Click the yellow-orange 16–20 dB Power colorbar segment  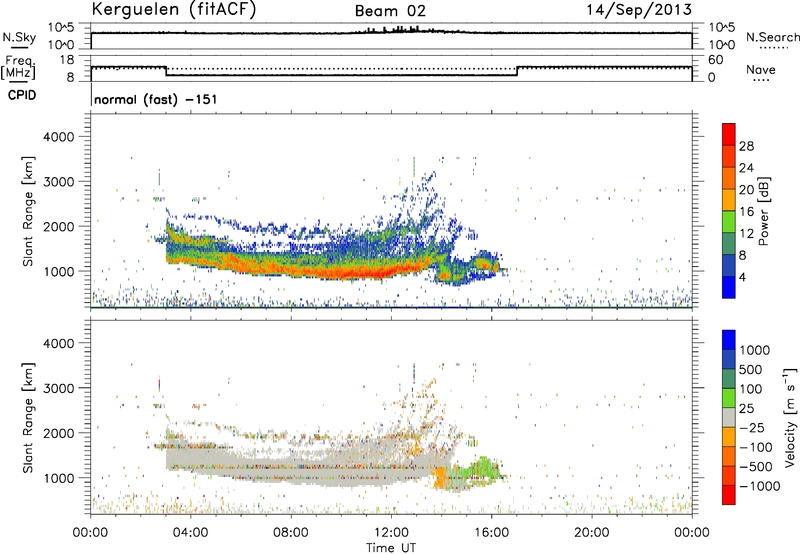[729, 200]
